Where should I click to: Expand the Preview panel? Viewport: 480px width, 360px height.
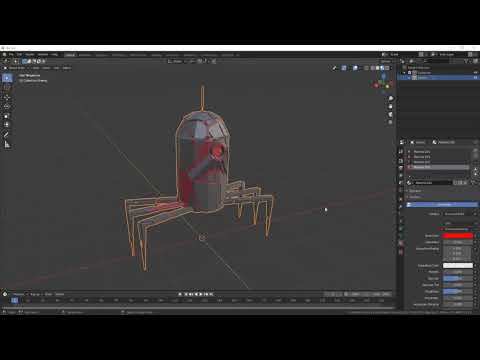415,191
